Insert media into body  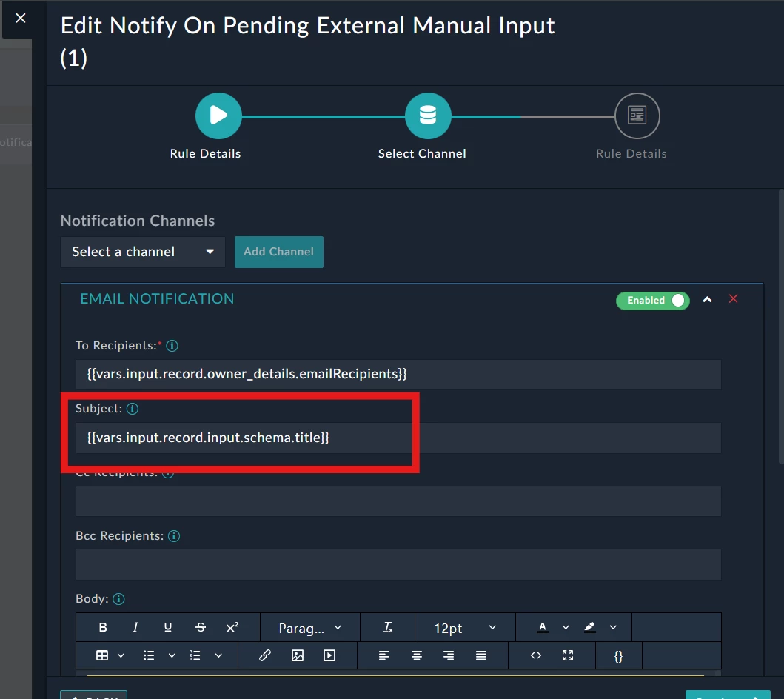click(329, 655)
